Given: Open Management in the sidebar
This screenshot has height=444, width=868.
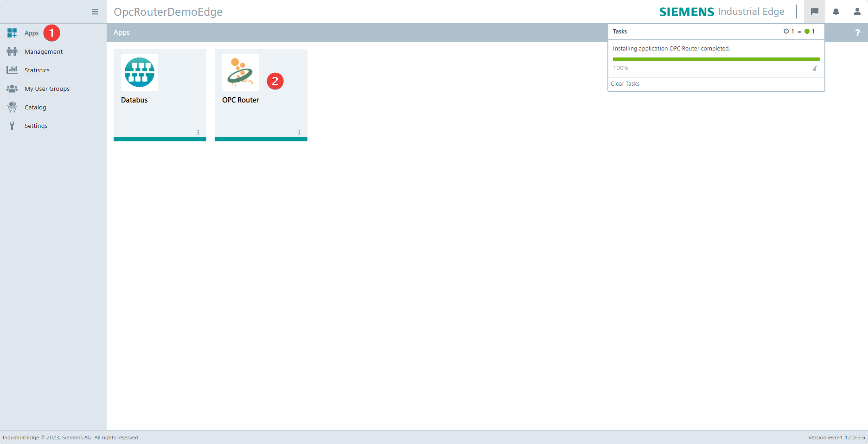Looking at the screenshot, I should click(x=44, y=51).
